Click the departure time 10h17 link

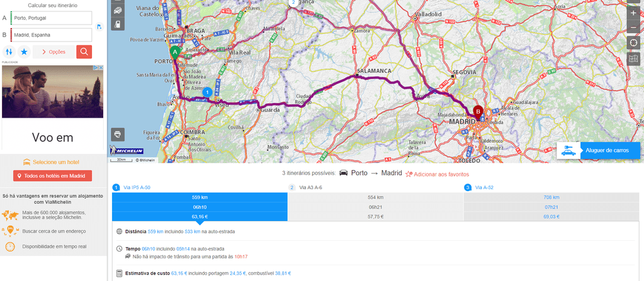[x=240, y=256]
